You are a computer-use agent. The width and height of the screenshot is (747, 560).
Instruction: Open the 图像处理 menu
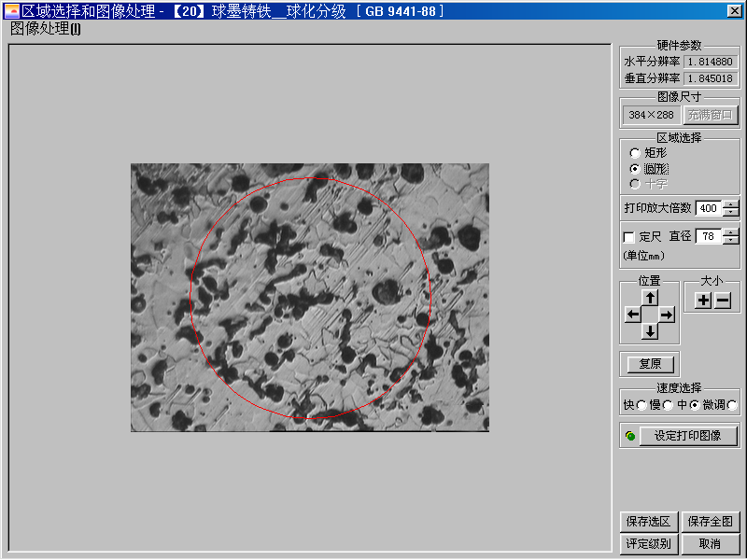tap(46, 28)
